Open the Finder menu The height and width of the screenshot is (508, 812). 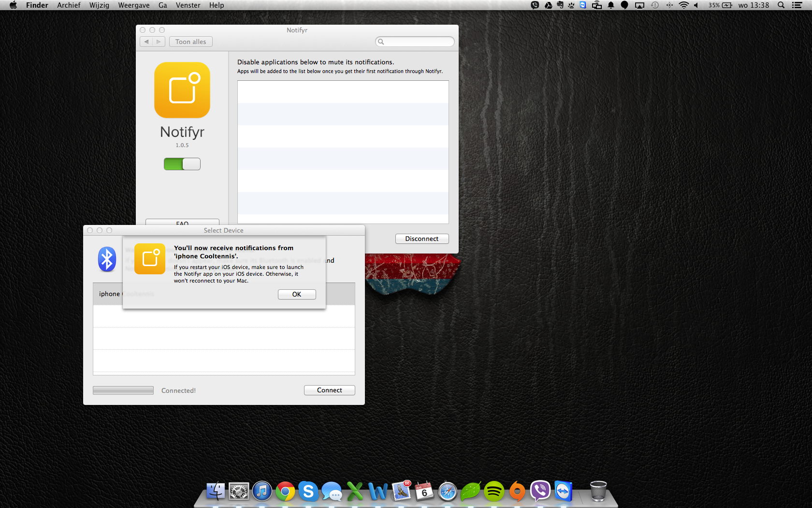point(37,5)
